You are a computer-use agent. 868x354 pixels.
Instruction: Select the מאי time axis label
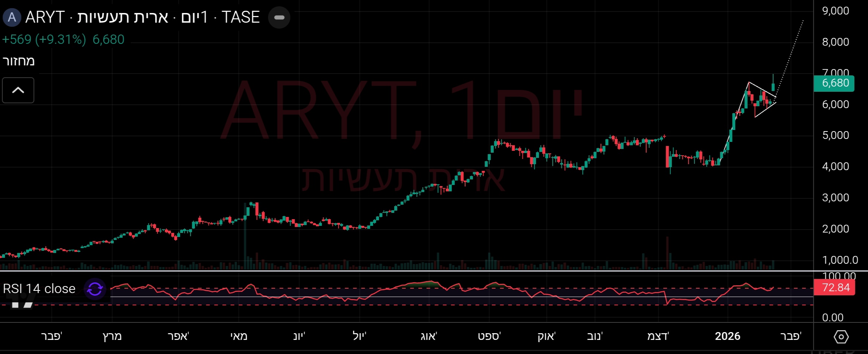click(239, 336)
